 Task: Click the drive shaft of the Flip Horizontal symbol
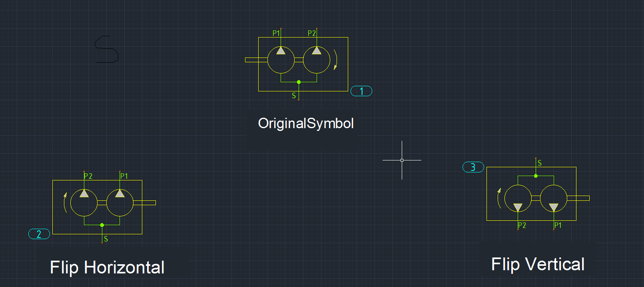point(145,203)
